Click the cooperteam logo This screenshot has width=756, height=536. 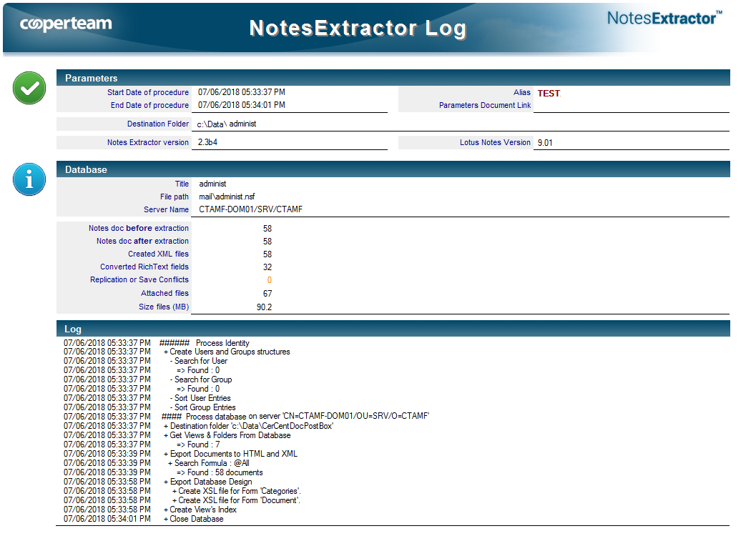coord(66,24)
